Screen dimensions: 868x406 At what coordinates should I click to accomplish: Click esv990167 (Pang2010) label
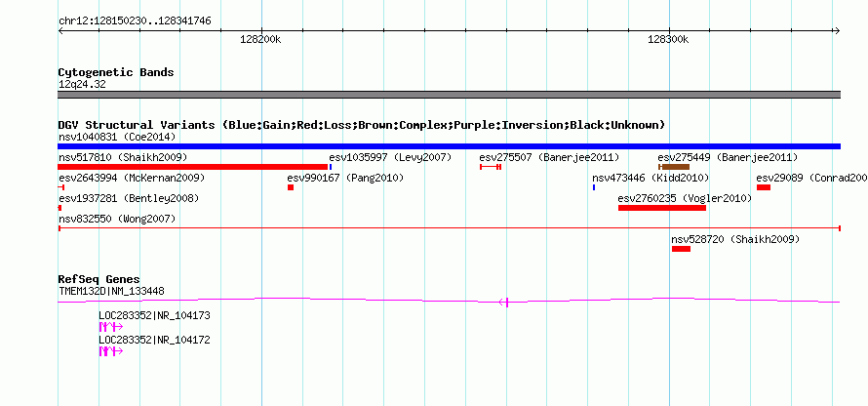(345, 179)
